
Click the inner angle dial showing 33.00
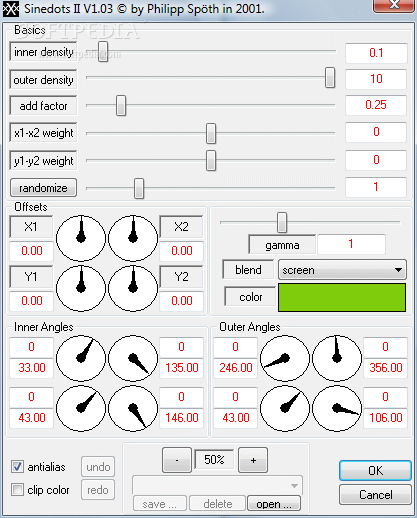(81, 358)
